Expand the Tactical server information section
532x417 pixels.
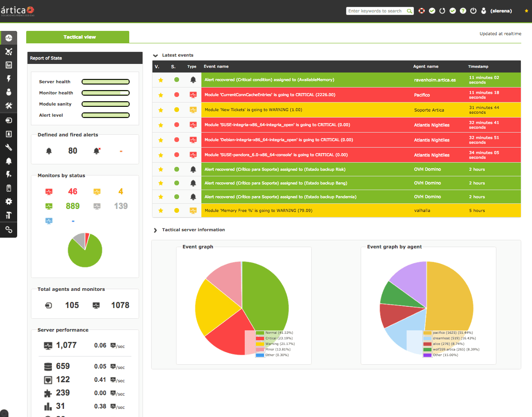pos(155,230)
